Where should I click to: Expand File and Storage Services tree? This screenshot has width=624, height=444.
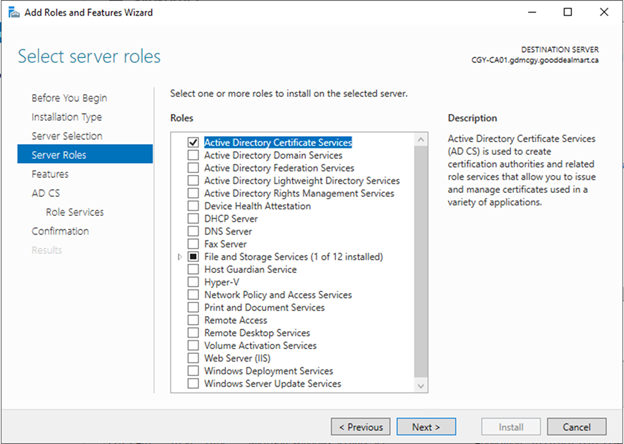[179, 257]
